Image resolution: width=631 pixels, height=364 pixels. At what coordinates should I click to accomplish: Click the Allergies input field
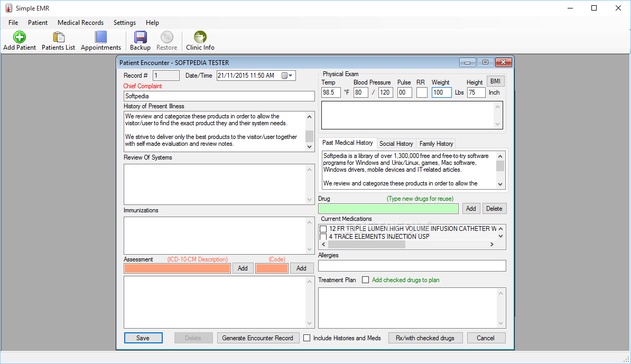412,266
